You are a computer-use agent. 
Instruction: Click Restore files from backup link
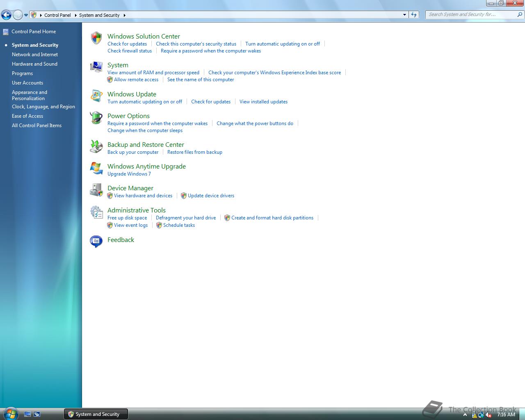pyautogui.click(x=195, y=152)
